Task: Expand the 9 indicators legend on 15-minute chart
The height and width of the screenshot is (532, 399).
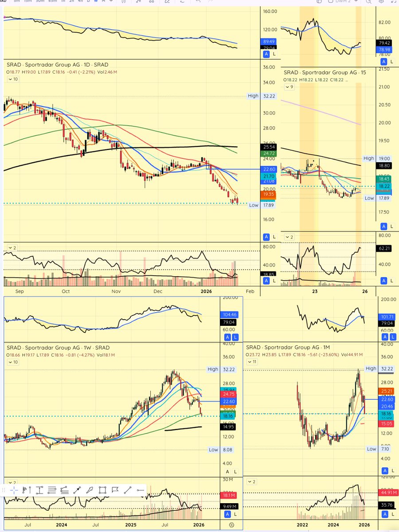Action: click(289, 87)
